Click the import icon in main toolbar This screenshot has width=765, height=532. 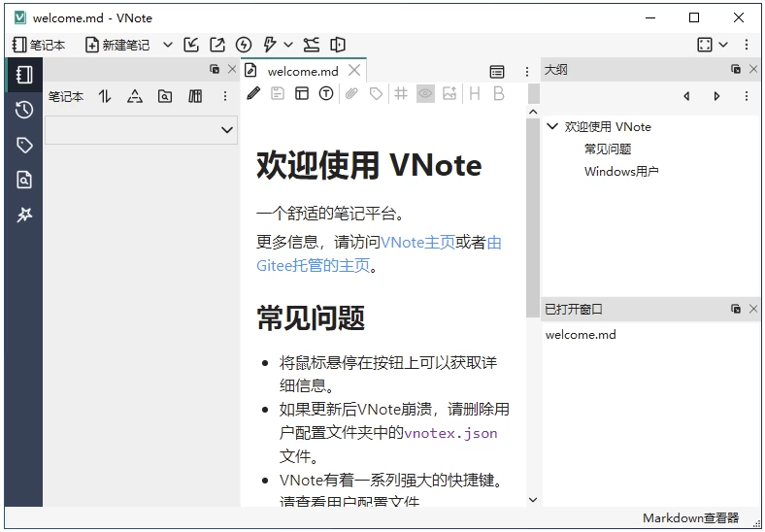point(191,45)
